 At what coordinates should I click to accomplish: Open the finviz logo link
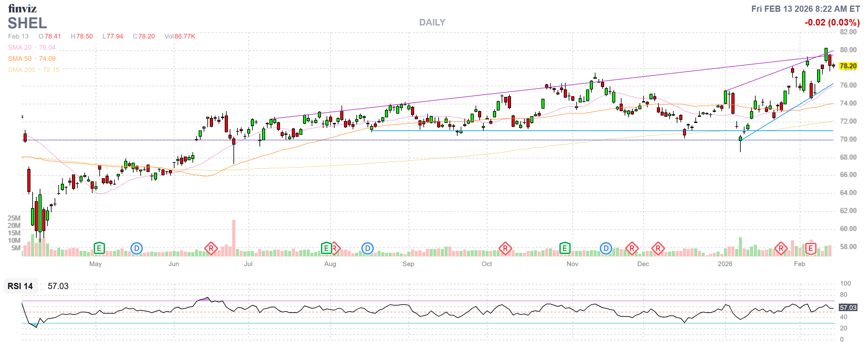pos(22,8)
